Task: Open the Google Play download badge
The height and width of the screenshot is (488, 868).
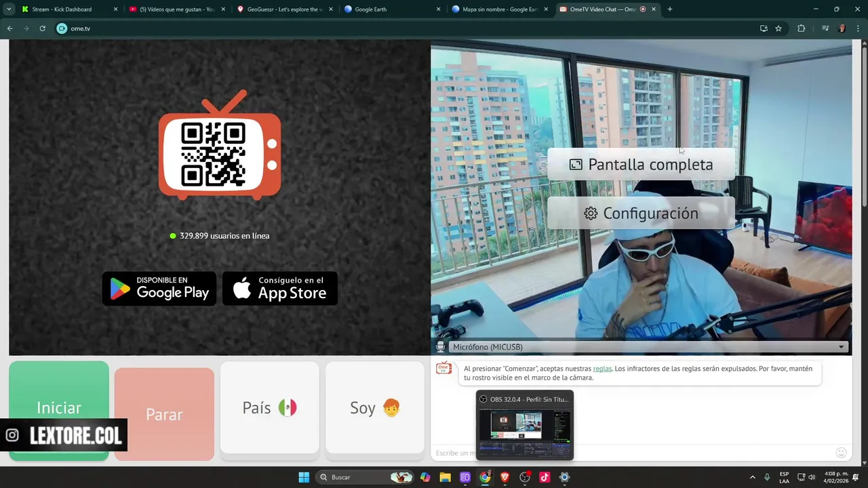Action: coord(159,289)
